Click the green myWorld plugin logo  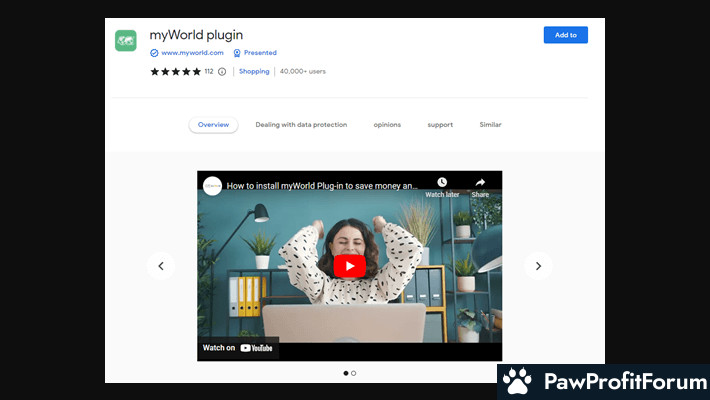126,41
